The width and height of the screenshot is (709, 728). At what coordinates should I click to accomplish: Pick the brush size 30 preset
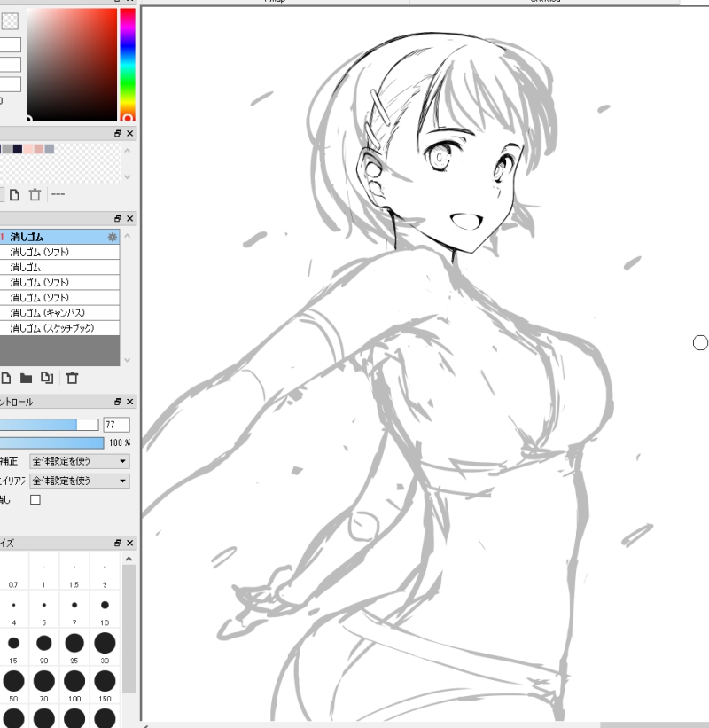tap(105, 647)
